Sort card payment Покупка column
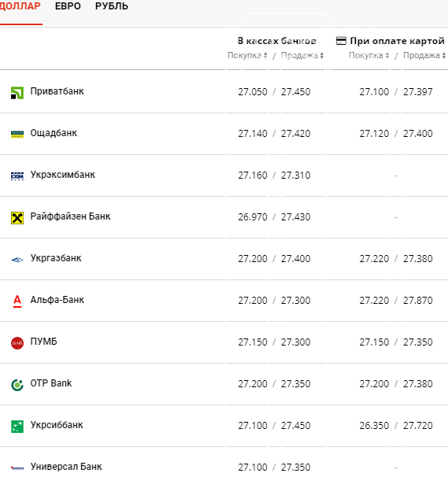 pos(369,55)
